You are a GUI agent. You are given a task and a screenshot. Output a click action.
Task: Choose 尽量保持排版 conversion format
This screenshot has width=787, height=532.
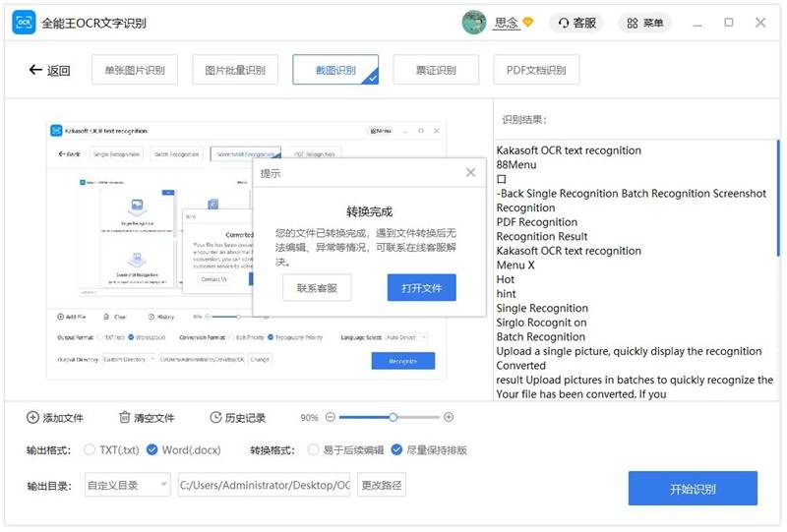pyautogui.click(x=396, y=449)
